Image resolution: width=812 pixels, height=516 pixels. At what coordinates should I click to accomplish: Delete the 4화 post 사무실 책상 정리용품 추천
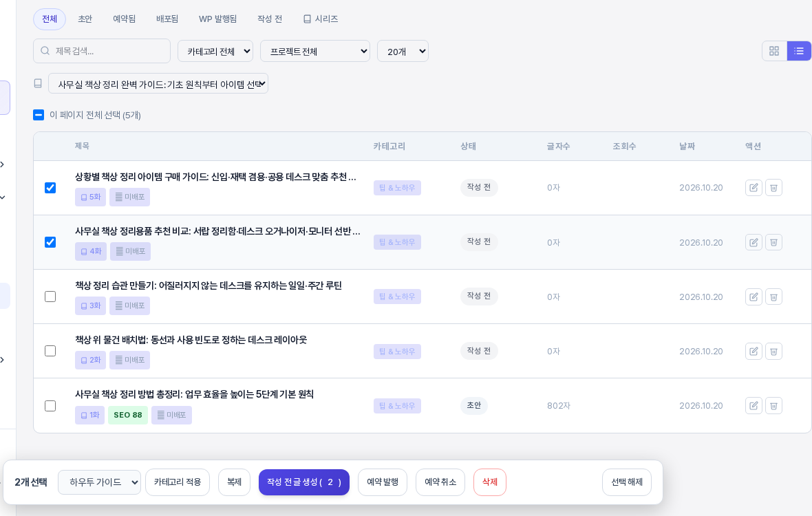click(x=773, y=242)
